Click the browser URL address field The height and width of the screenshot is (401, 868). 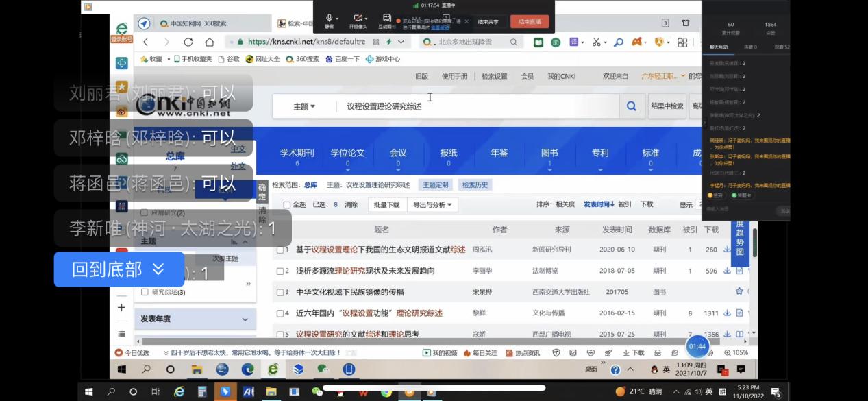pyautogui.click(x=319, y=42)
